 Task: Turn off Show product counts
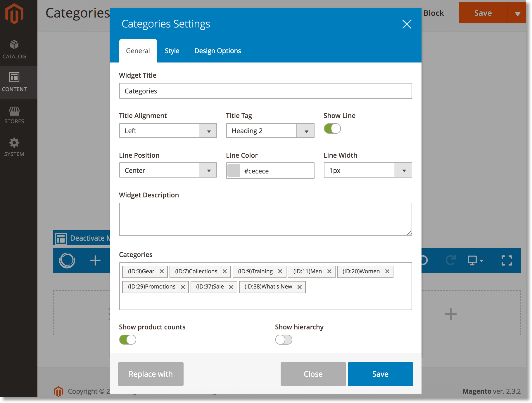[127, 339]
